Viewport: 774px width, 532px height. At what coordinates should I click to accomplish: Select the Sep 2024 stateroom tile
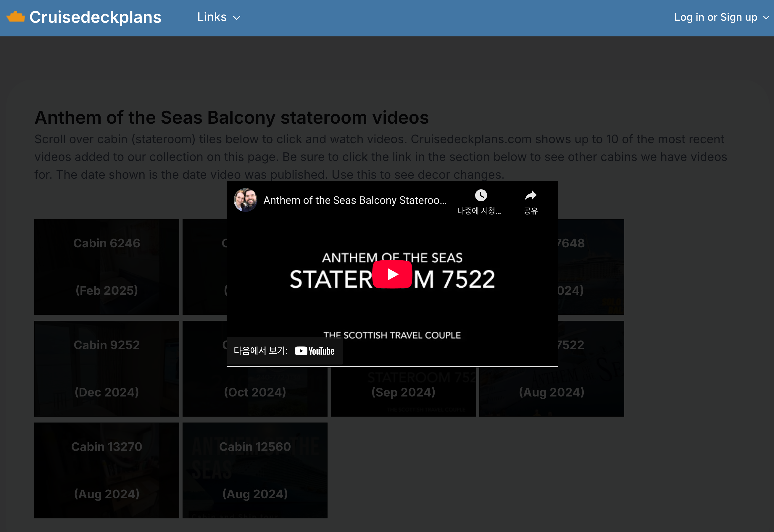click(x=403, y=392)
